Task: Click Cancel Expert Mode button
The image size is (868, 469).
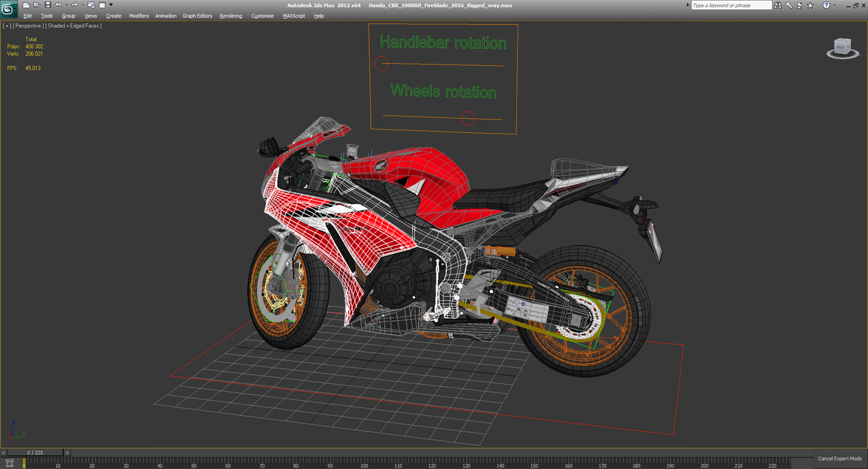Action: coord(840,458)
